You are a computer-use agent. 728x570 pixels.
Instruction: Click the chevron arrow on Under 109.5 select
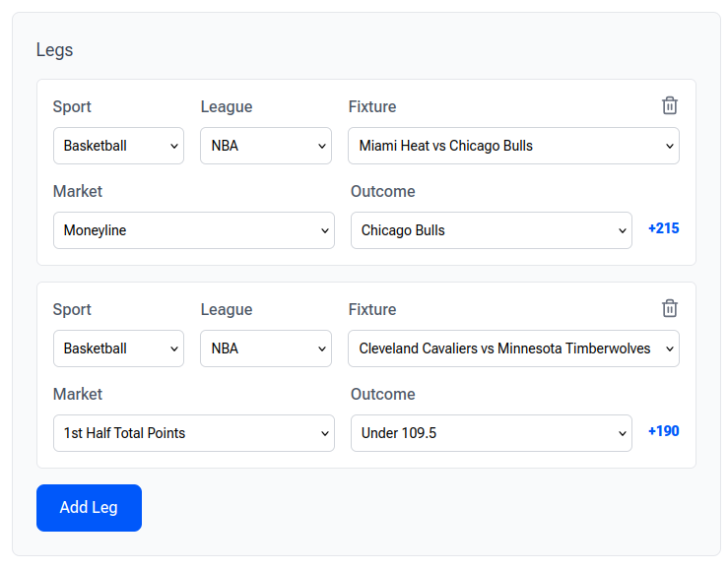click(623, 433)
